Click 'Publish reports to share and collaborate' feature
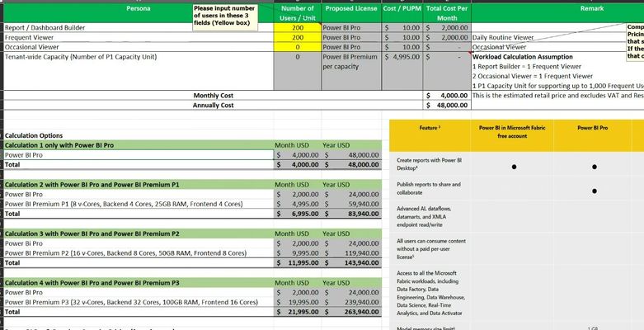 [429, 188]
